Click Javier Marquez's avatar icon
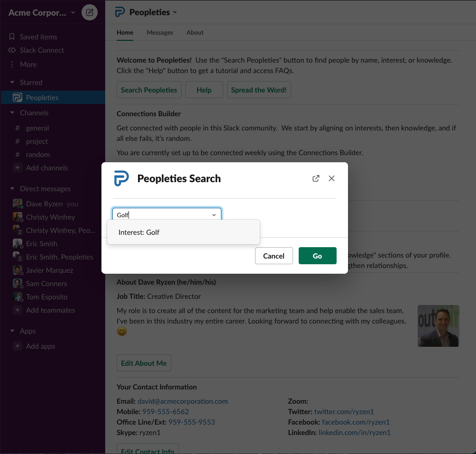Screen dimensions: 476x454 click(x=18, y=270)
